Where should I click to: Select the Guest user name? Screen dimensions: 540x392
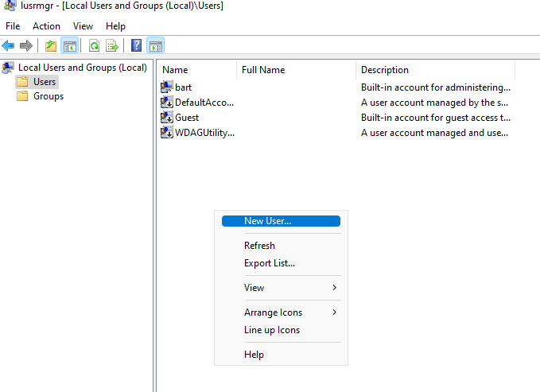click(x=187, y=118)
